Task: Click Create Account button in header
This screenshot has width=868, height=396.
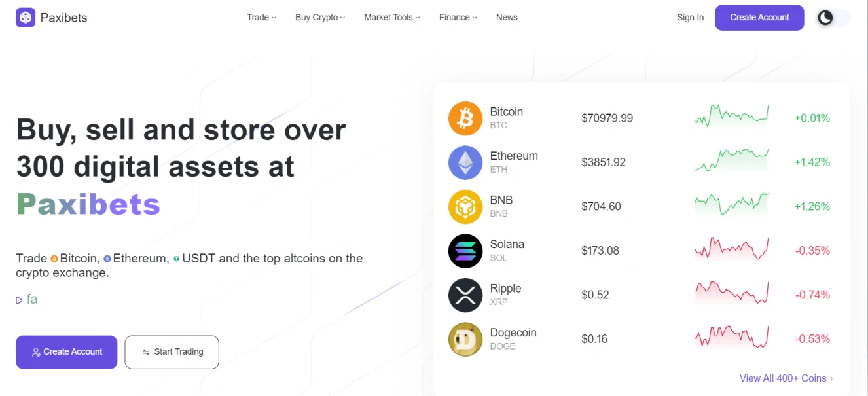Action: [x=759, y=18]
